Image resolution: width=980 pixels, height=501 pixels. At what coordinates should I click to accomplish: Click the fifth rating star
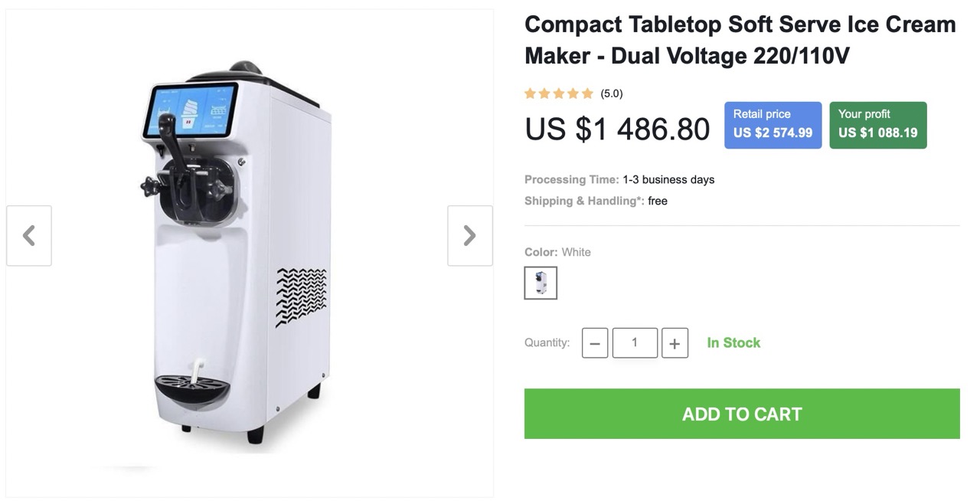587,93
